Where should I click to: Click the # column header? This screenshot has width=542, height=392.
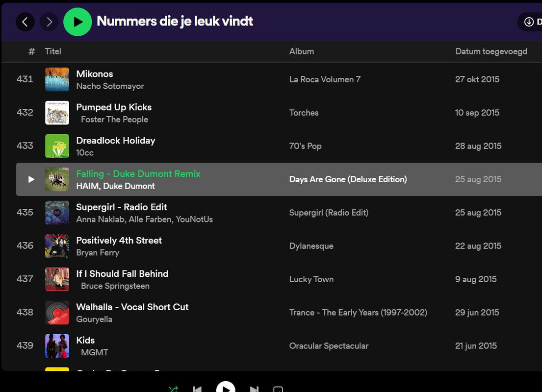pyautogui.click(x=31, y=51)
